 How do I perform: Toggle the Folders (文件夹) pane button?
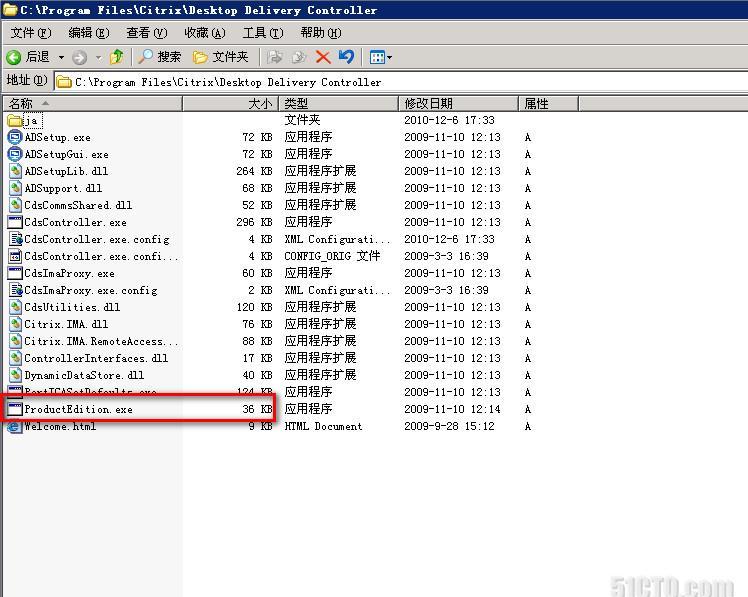(221, 57)
